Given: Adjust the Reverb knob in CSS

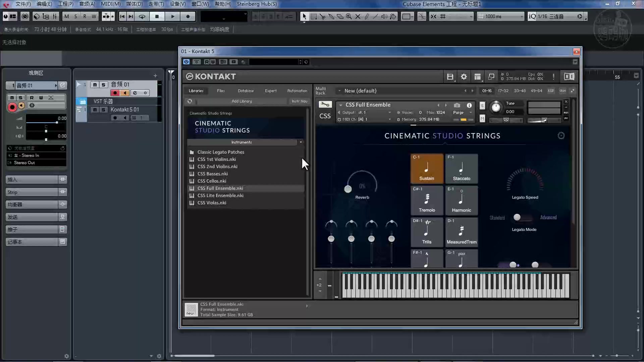Looking at the screenshot, I should point(348,189).
